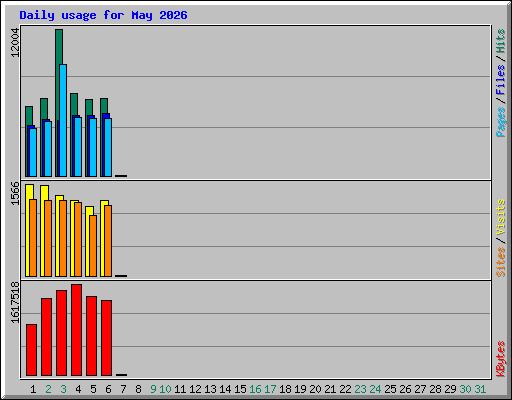The height and width of the screenshot is (400, 512).
Task: Click day 21 on the x-axis
Action: coord(330,389)
